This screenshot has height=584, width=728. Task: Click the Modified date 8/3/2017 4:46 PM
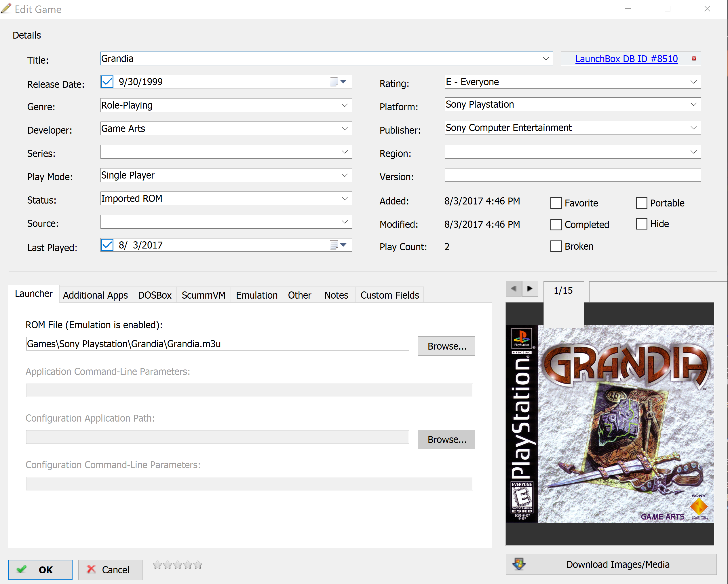[x=482, y=224]
